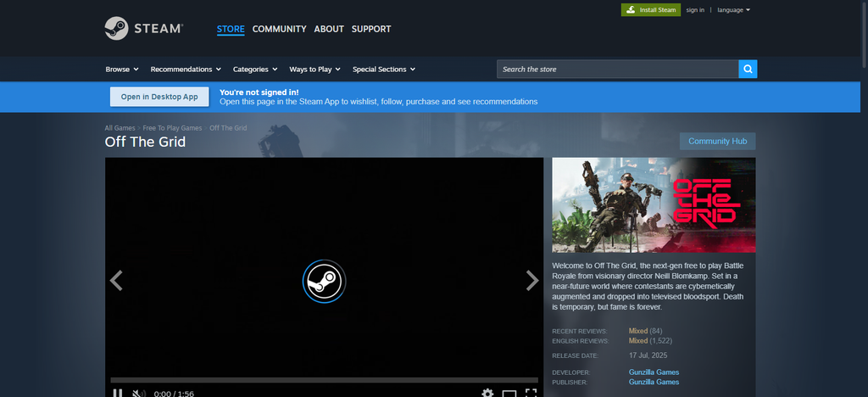
Task: Click the search magnifier button
Action: pos(748,70)
